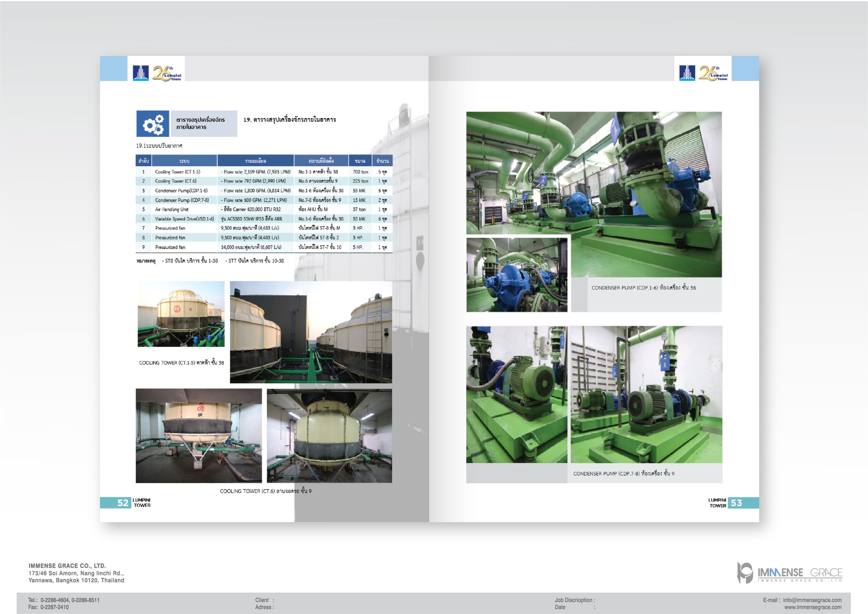Screen dimensions: 868x614
Task: Select rooftop cooling tower number 4 photo
Action: point(181,314)
